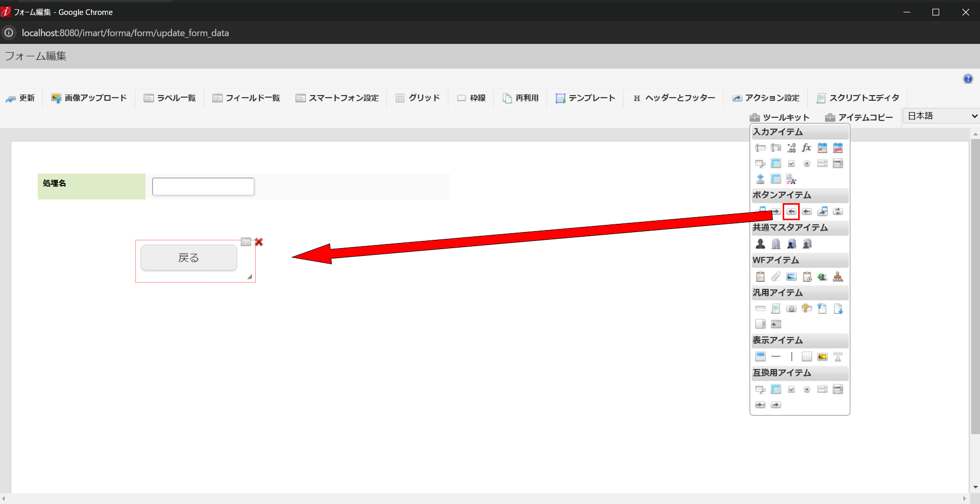Viewport: 980px width, 504px height.
Task: Toggle the グリッド display
Action: tap(418, 98)
